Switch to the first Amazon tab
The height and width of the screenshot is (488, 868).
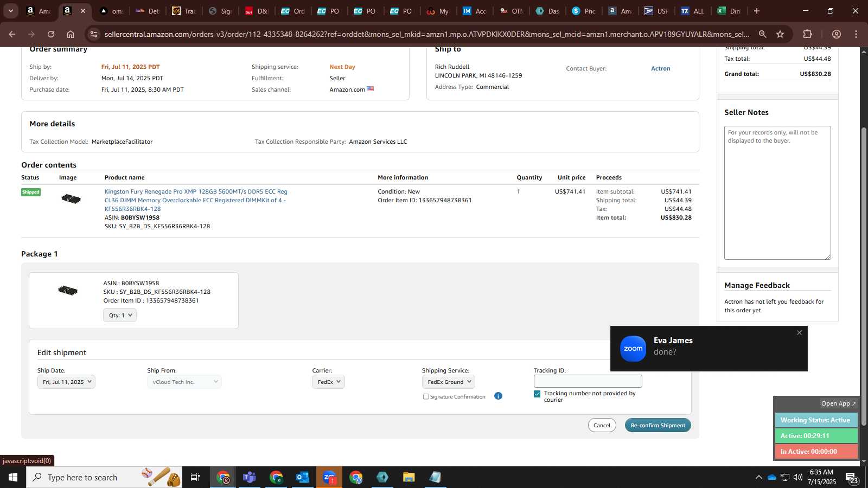point(38,11)
